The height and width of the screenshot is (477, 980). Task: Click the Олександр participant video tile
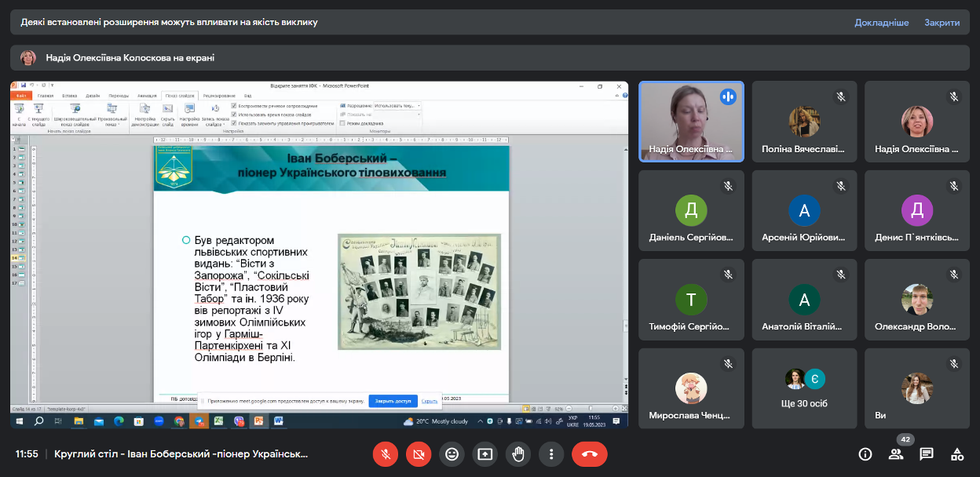pos(916,300)
